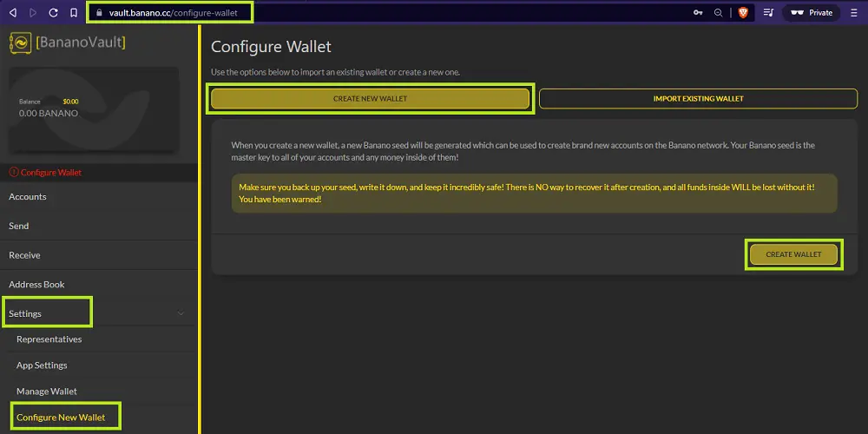
Task: Select Configure New Wallet in sidebar
Action: pyautogui.click(x=61, y=418)
